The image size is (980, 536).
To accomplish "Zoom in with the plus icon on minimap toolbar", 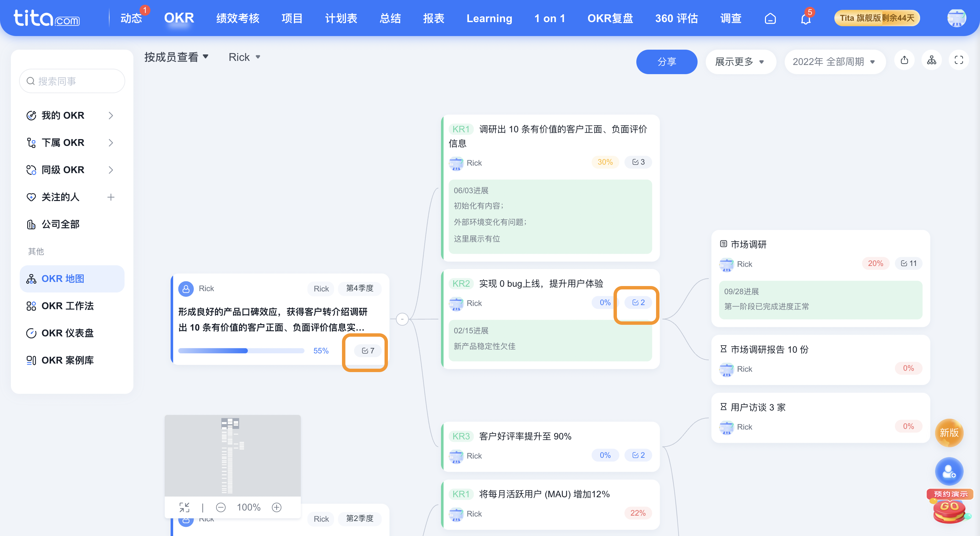I will (277, 507).
